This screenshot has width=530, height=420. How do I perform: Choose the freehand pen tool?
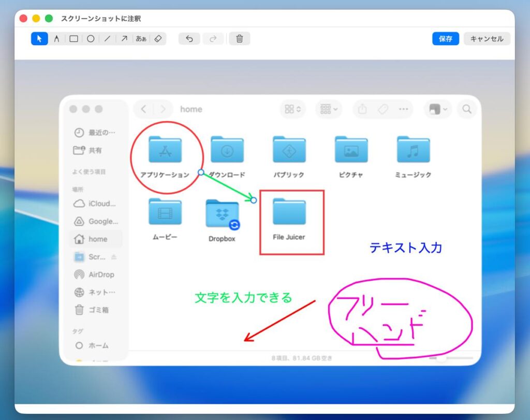(56, 39)
